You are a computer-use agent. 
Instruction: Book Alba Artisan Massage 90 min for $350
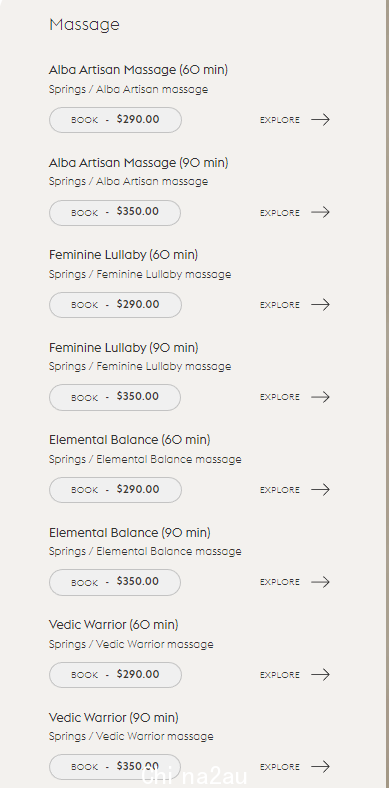(115, 213)
